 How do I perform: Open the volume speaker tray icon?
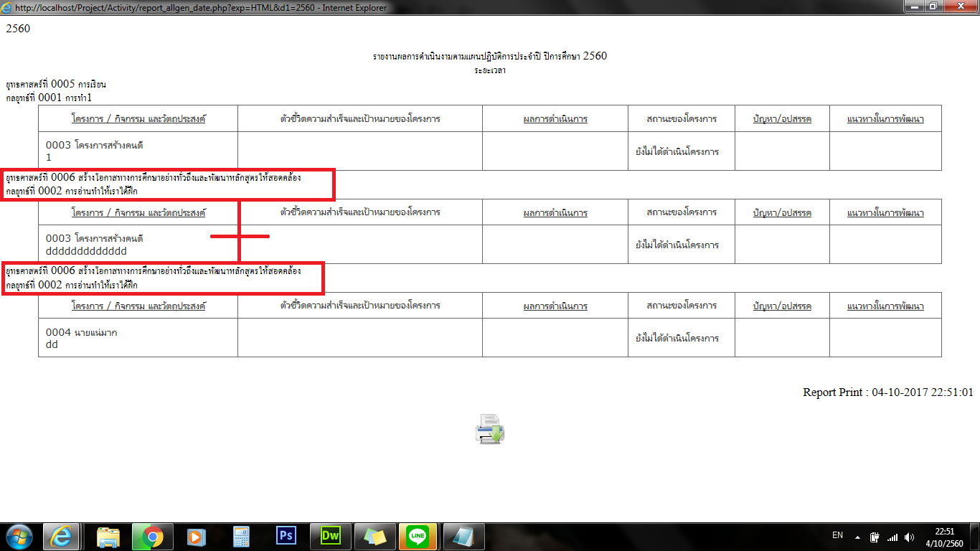click(910, 537)
